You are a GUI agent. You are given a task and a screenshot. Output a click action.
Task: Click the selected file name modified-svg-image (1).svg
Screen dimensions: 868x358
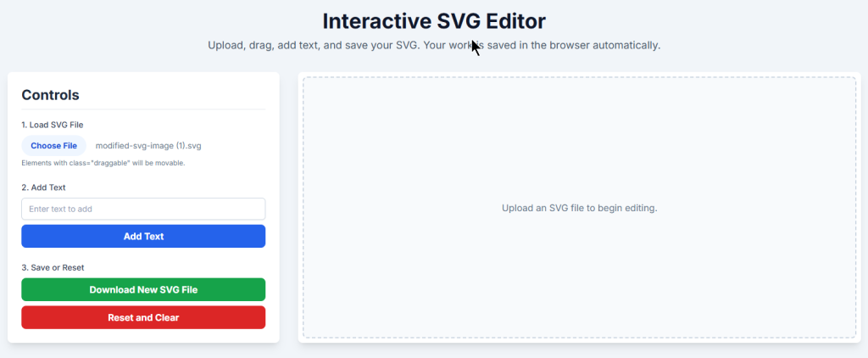(148, 146)
